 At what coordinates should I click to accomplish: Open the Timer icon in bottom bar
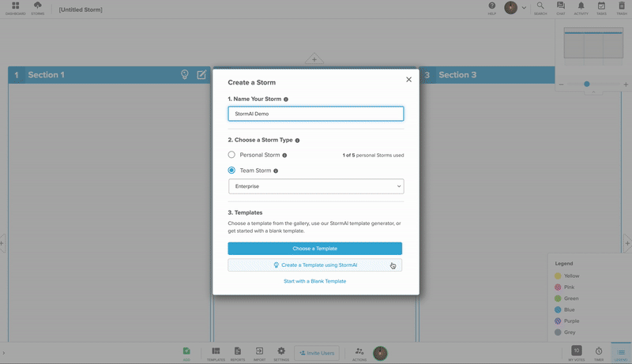599,352
